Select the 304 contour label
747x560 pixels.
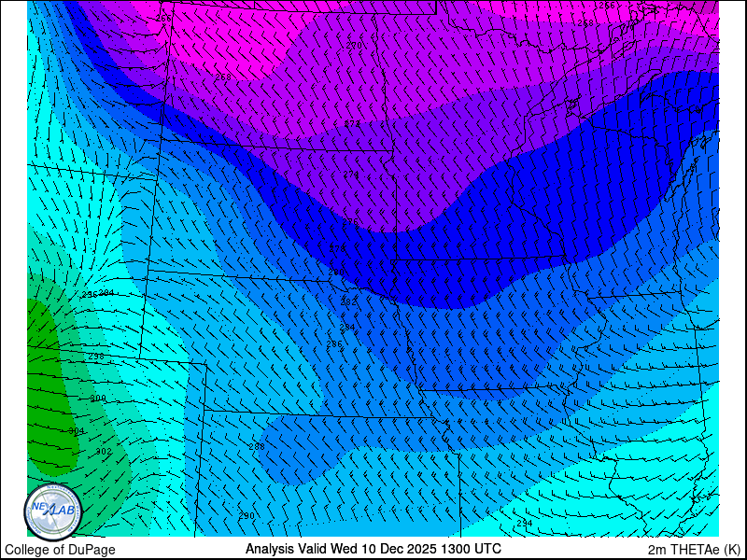point(77,431)
